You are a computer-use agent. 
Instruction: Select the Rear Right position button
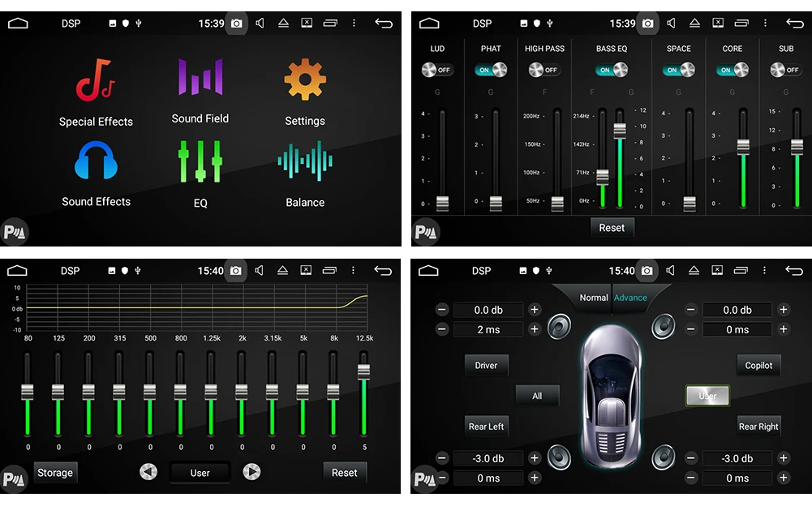tap(758, 427)
